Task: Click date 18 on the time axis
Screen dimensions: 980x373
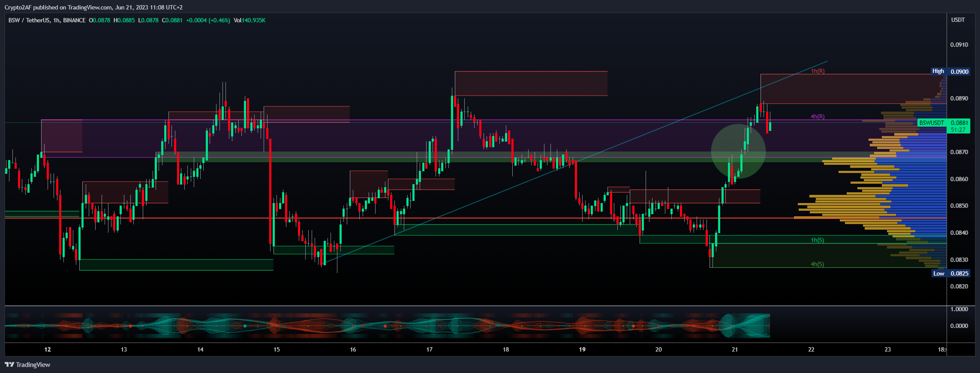Action: (x=506, y=349)
